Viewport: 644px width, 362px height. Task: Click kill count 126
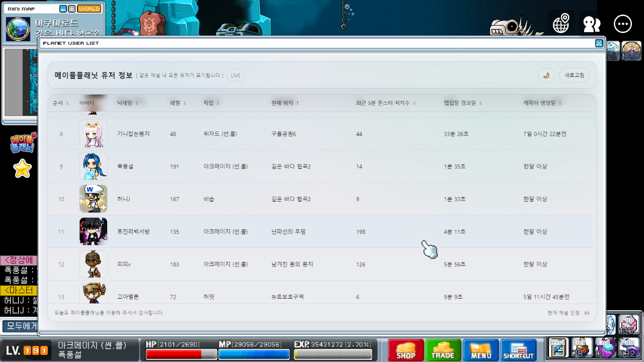[x=360, y=264]
